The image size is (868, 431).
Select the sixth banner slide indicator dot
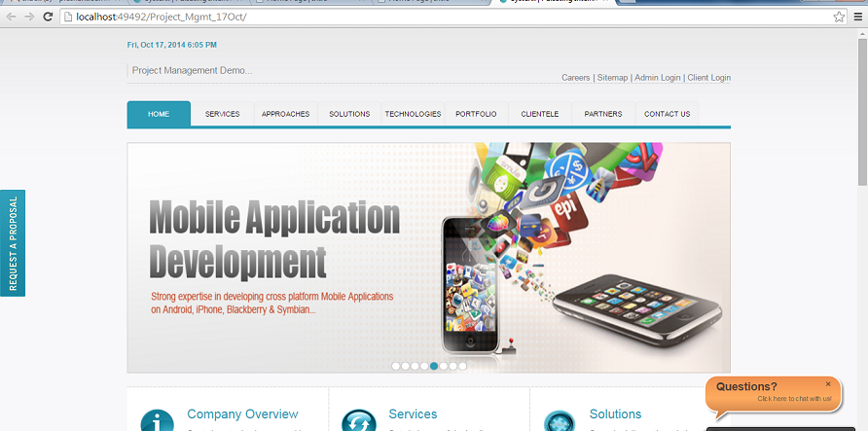(444, 366)
